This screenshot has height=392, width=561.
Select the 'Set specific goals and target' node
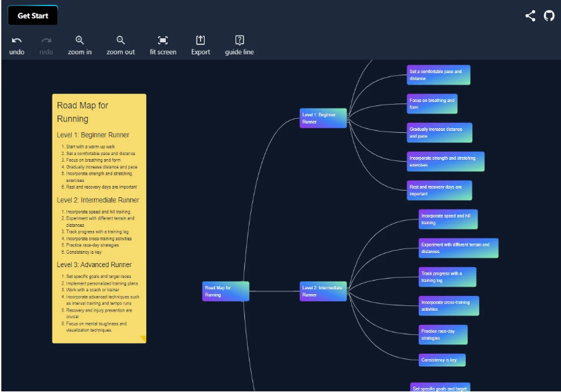[x=440, y=387]
